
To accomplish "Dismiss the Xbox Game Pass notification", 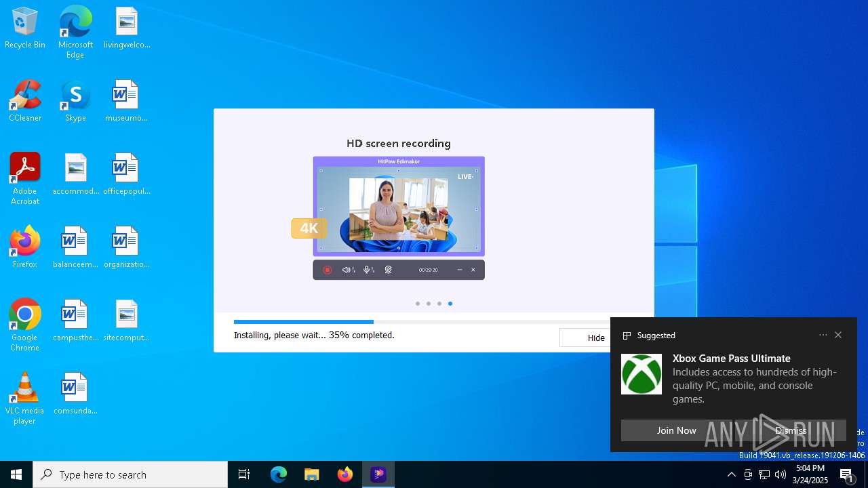I will pyautogui.click(x=791, y=430).
